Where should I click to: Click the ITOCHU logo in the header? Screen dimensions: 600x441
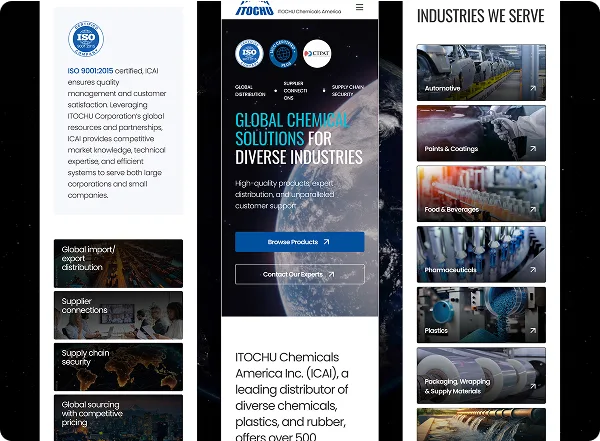(254, 8)
